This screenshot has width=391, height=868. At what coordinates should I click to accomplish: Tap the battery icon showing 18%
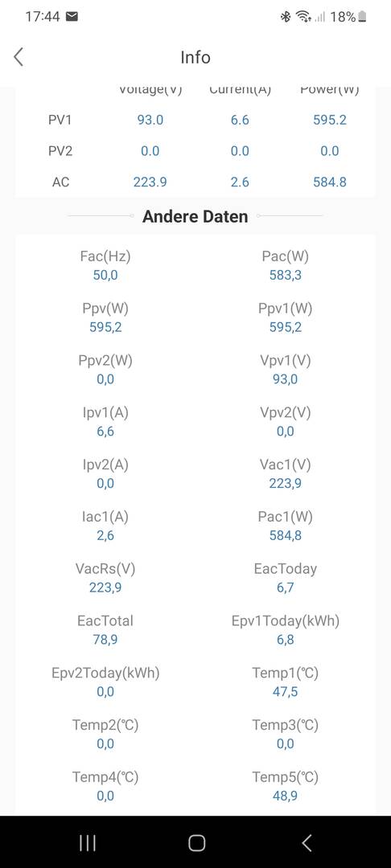pyautogui.click(x=362, y=17)
